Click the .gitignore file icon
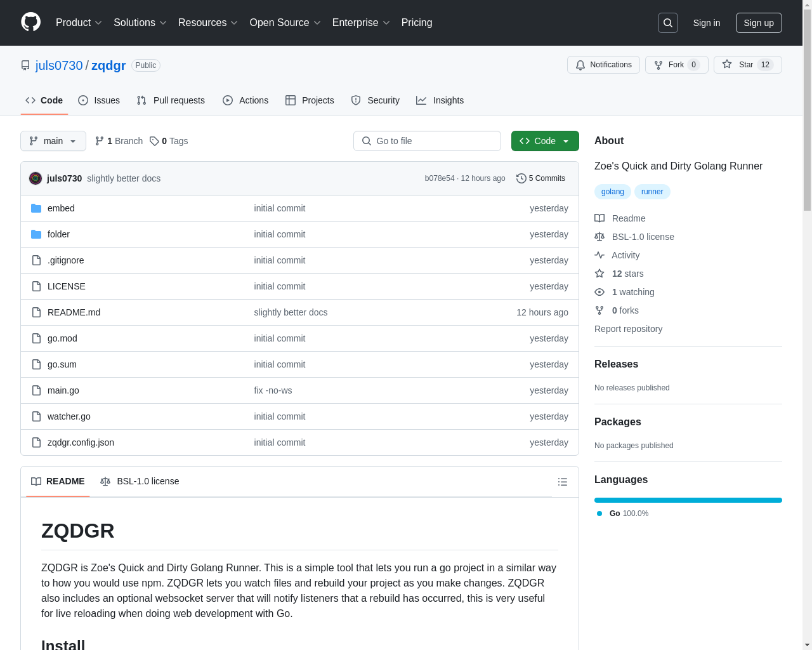Screen dimensions: 812x650 (x=36, y=260)
